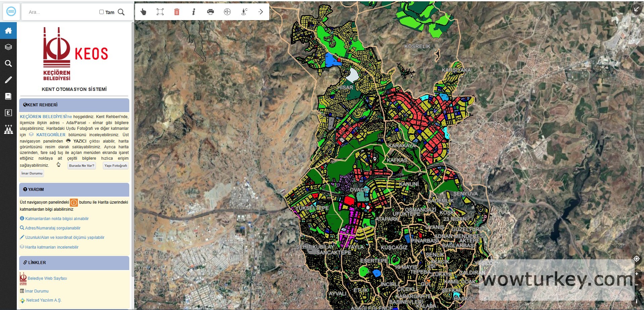
Task: Open the pencil drawing tools panel
Action: point(8,80)
